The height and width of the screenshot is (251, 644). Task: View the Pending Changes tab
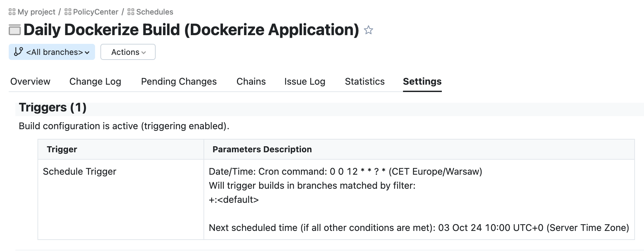179,81
